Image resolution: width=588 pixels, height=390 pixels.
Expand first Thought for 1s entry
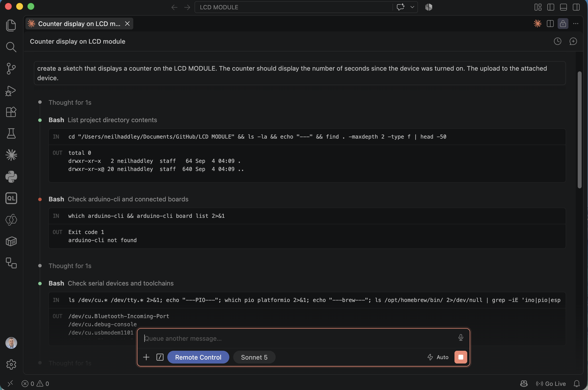[x=70, y=103]
